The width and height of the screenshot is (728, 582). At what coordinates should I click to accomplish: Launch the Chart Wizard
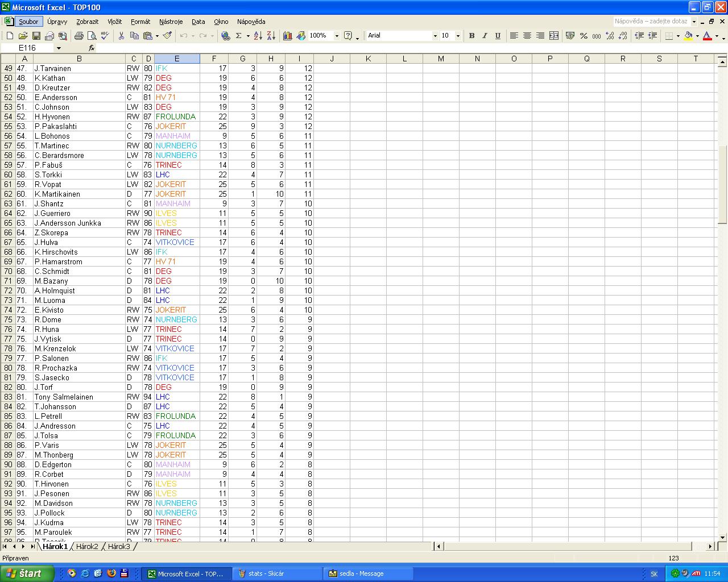click(288, 36)
